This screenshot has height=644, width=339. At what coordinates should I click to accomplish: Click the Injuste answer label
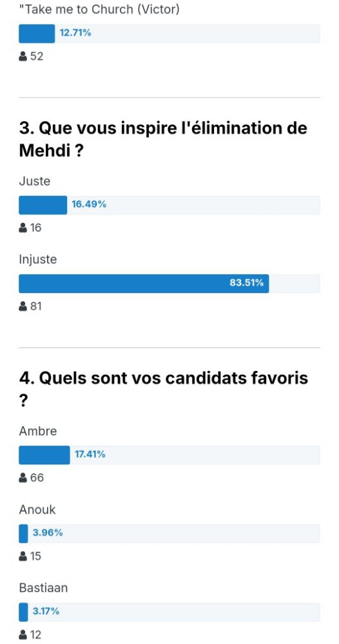tap(38, 260)
